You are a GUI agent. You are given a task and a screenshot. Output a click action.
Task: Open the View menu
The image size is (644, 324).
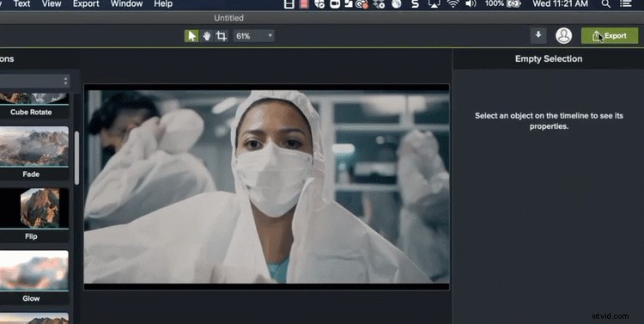point(52,4)
